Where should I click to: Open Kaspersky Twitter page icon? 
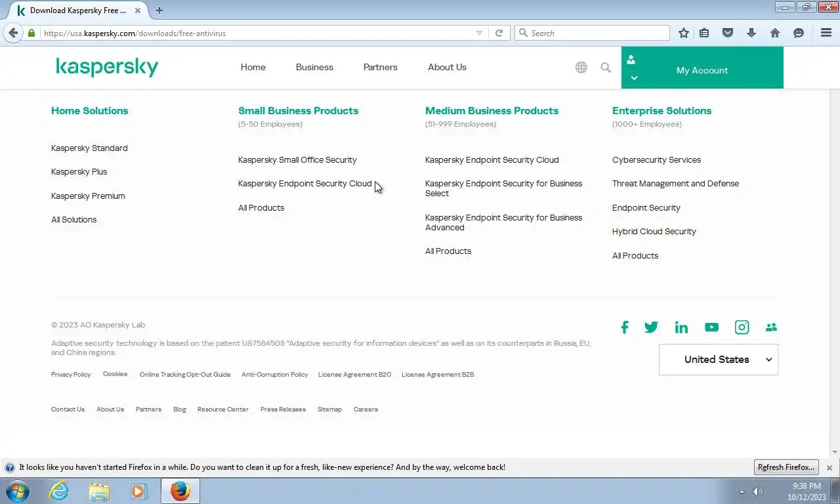coord(651,327)
